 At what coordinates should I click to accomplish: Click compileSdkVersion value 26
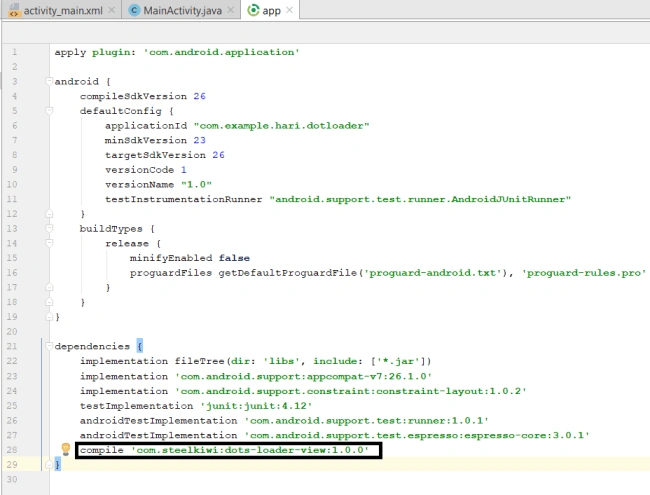click(199, 96)
